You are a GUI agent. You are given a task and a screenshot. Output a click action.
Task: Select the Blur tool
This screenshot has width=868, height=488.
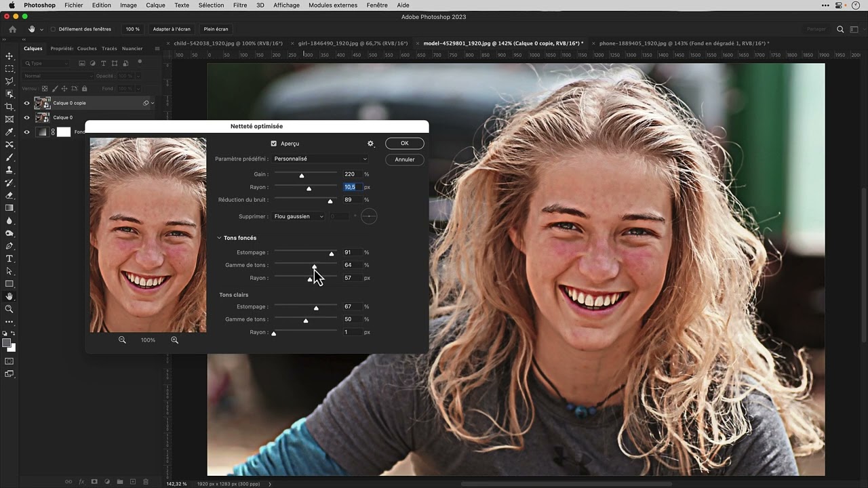pos(9,220)
